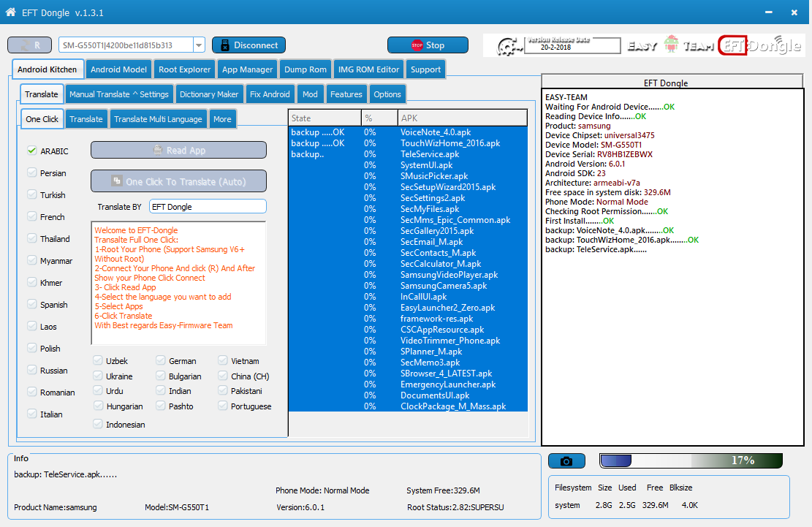Viewport: 812px width, 527px height.
Task: Open the Features tab
Action: (x=346, y=94)
